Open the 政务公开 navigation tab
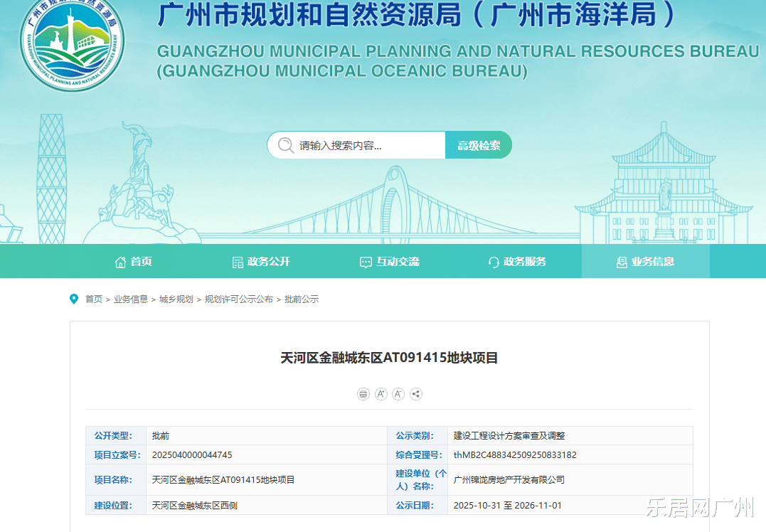The width and height of the screenshot is (766, 532). 261,262
